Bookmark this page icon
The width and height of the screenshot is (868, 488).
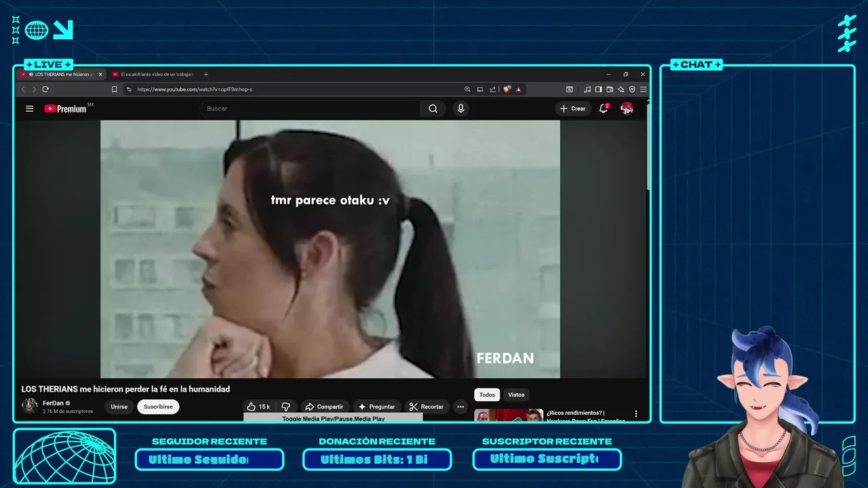pos(114,89)
